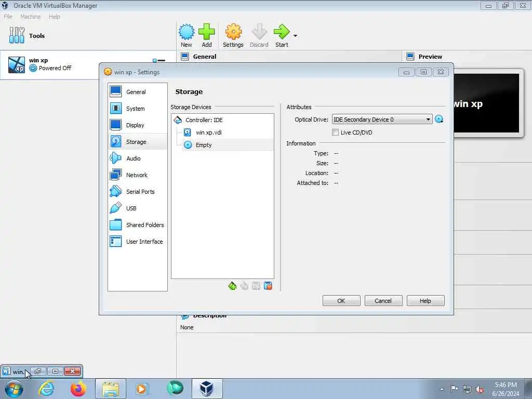Open the Shared Folders settings category

point(137,224)
